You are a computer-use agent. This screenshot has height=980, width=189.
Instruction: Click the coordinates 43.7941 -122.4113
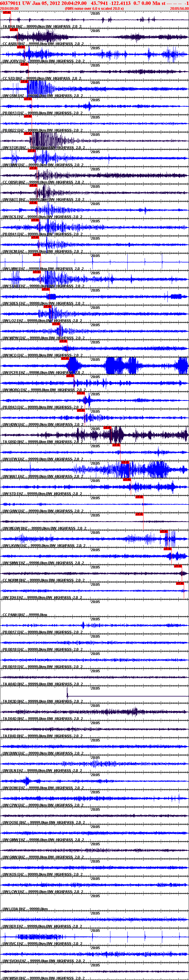pyautogui.click(x=111, y=3)
